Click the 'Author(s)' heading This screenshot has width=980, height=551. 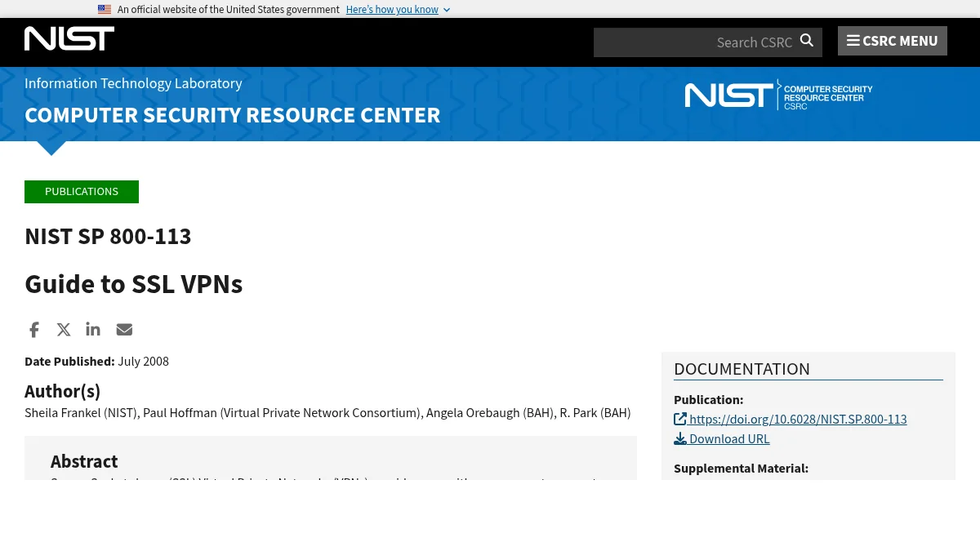click(63, 391)
